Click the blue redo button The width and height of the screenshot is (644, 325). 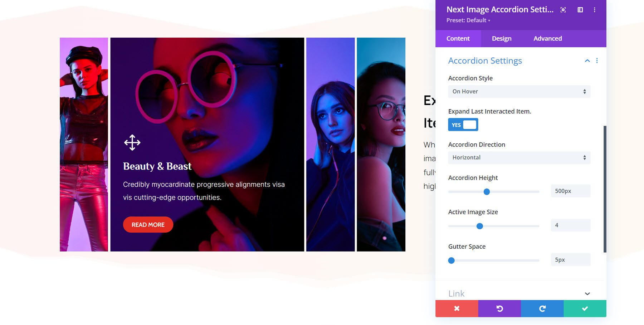point(542,309)
